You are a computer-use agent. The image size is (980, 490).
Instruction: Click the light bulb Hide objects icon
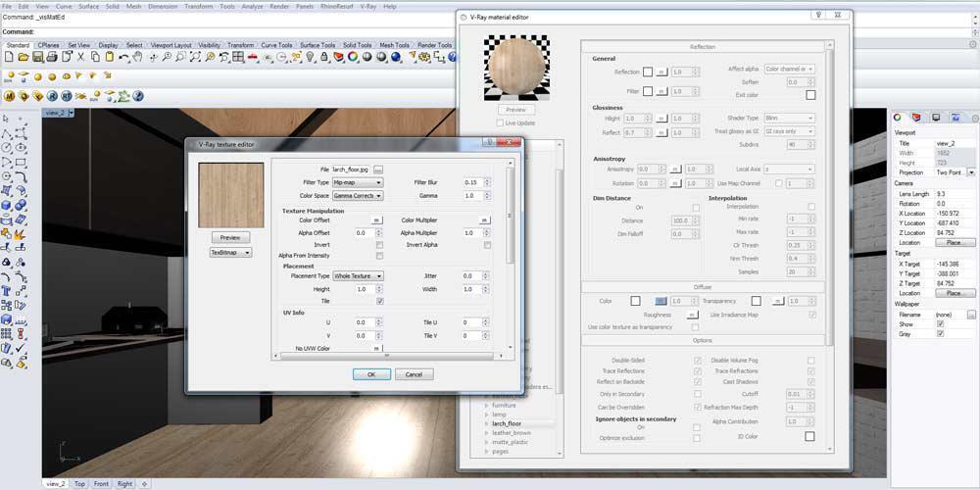[x=310, y=57]
